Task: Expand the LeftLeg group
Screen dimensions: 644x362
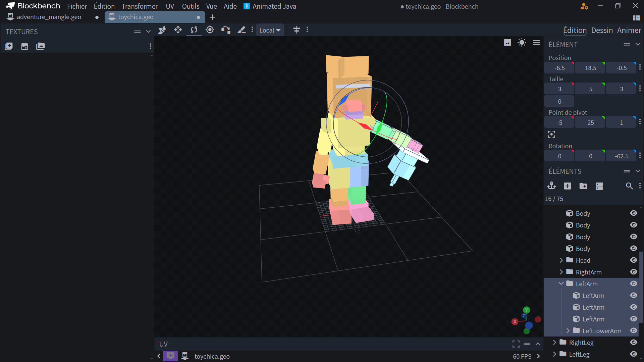Action: pyautogui.click(x=554, y=354)
